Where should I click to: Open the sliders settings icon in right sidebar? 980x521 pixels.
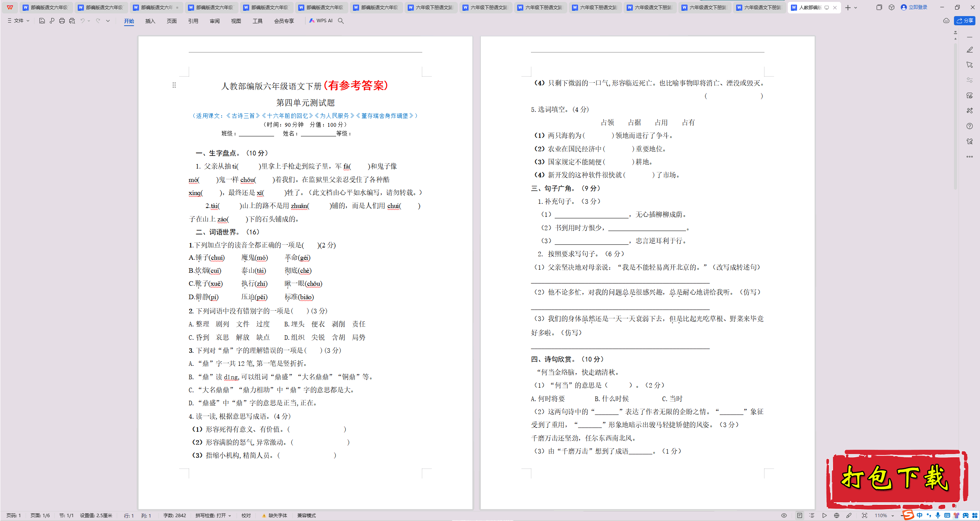[969, 80]
